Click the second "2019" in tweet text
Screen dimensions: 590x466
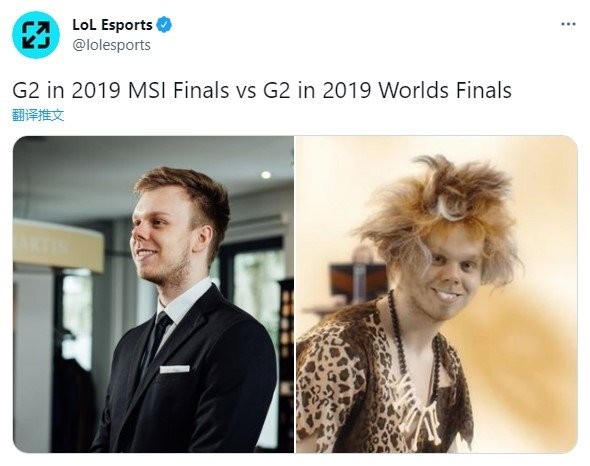[x=347, y=91]
